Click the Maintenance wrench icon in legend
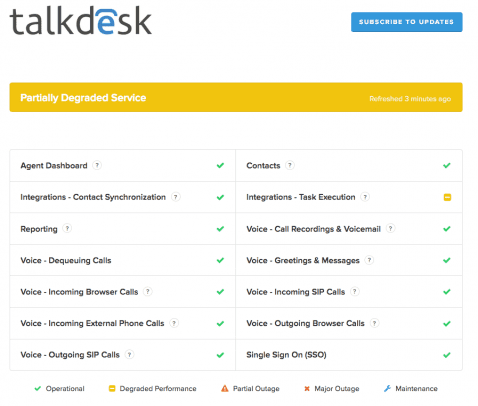The image size is (478, 406). (x=387, y=388)
